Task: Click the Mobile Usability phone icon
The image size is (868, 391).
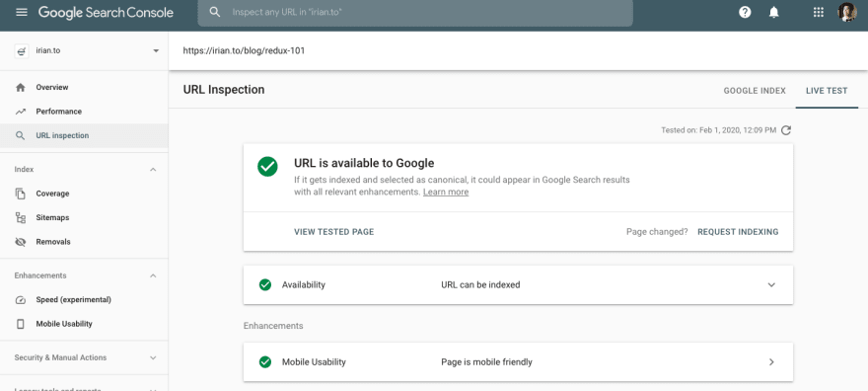Action: point(21,324)
